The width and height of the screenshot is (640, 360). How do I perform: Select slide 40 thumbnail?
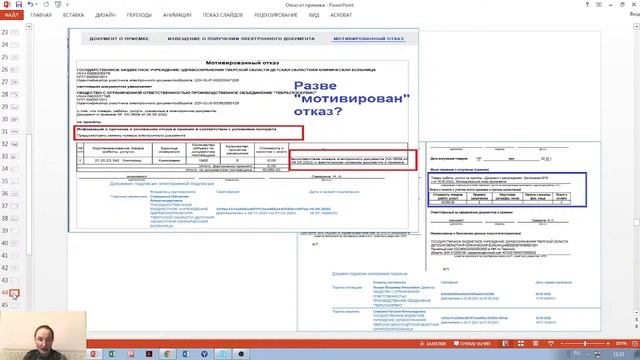pyautogui.click(x=14, y=243)
